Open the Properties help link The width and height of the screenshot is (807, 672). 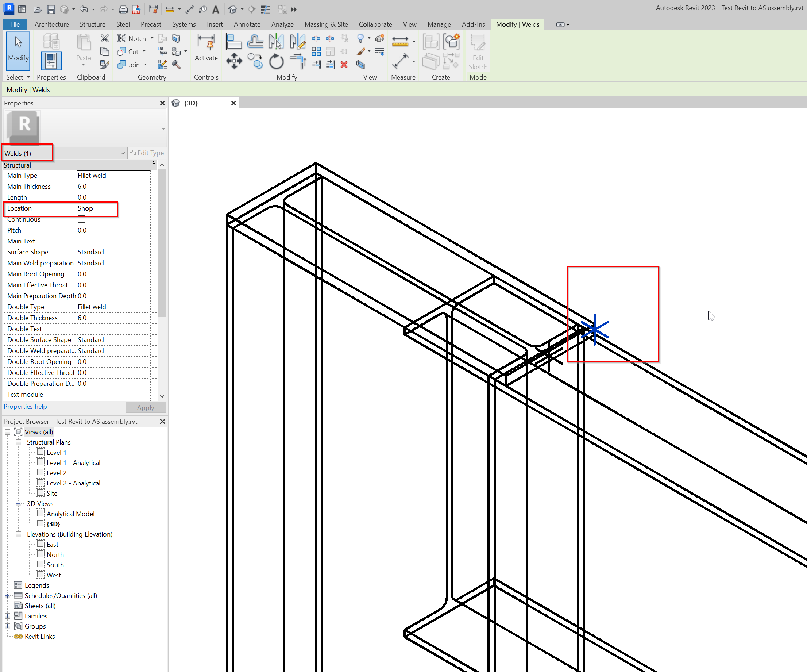25,406
